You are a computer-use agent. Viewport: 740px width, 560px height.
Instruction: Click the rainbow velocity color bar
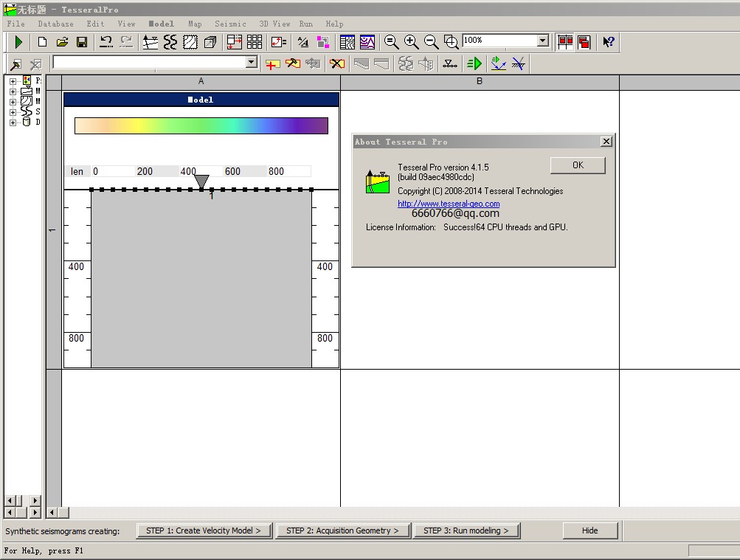click(x=201, y=126)
